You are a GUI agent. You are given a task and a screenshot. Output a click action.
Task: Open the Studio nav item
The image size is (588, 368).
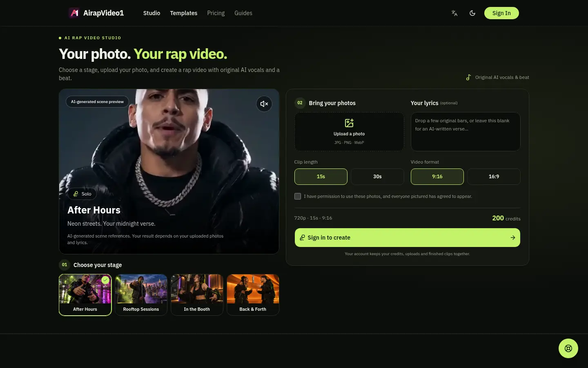point(152,13)
